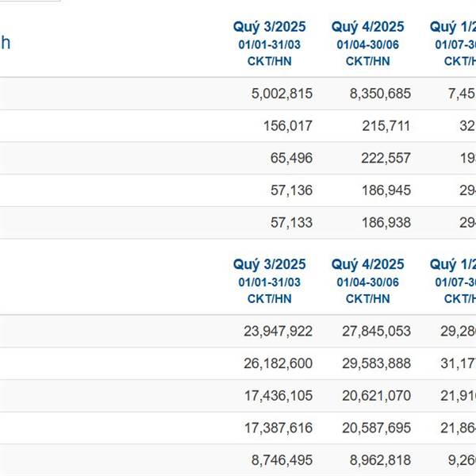
Task: Click the Quý 3/2025 header in upper table
Action: [269, 27]
